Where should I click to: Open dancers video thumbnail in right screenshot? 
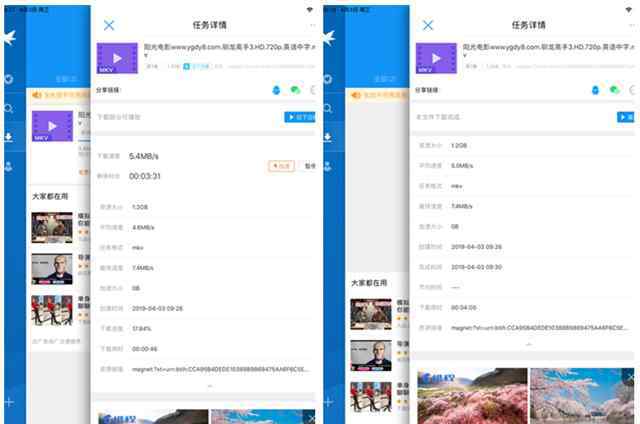(x=371, y=397)
